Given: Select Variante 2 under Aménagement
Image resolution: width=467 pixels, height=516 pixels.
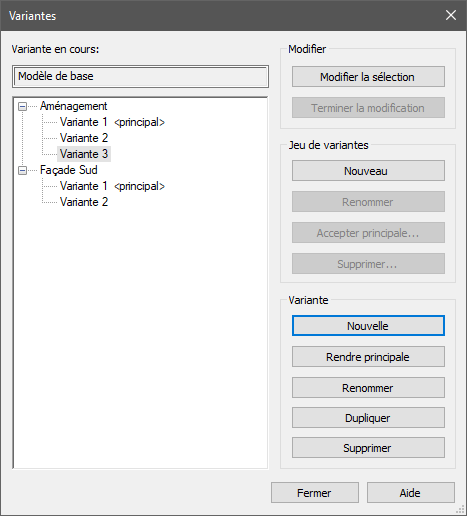Looking at the screenshot, I should coord(84,138).
